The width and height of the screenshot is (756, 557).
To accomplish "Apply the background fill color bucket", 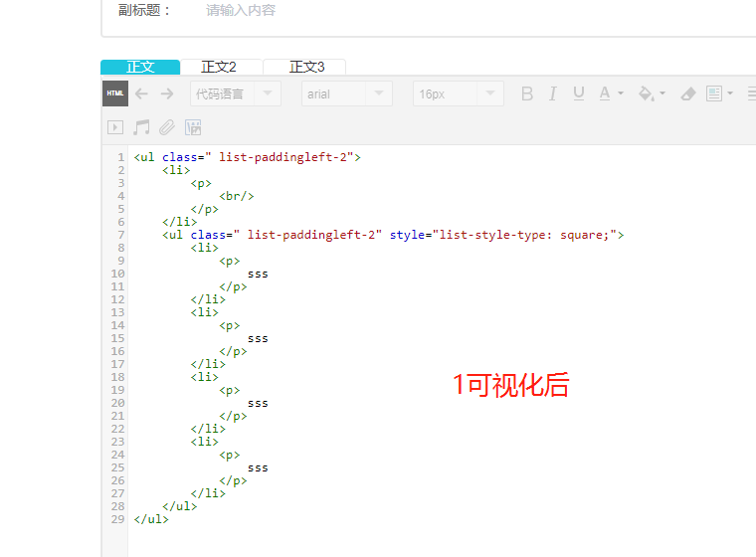I will point(646,93).
